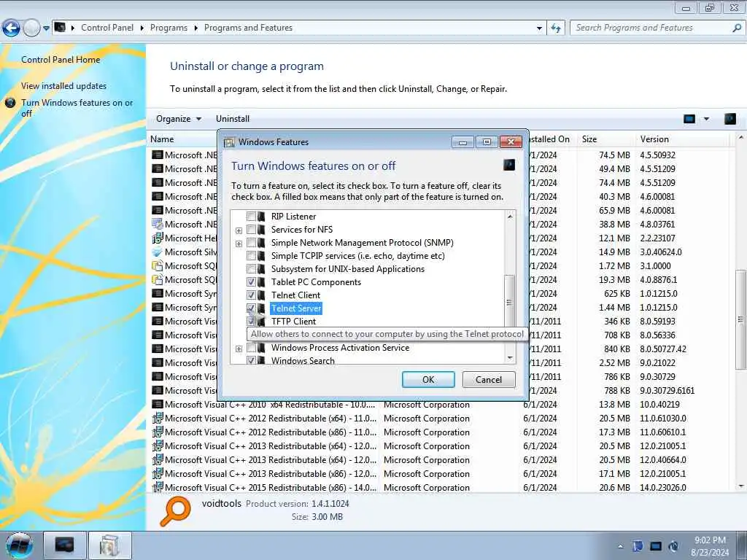This screenshot has width=747, height=560.
Task: Sort list by the Name column header
Action: point(162,139)
